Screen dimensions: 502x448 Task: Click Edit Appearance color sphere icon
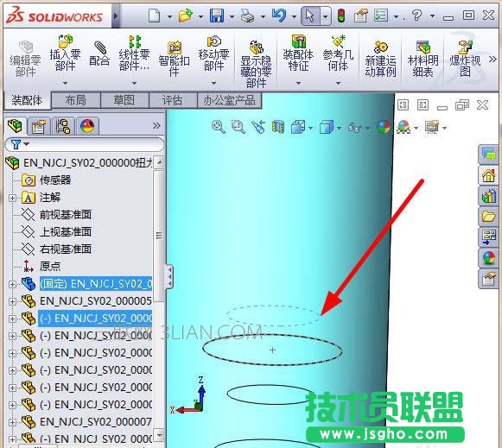click(384, 127)
